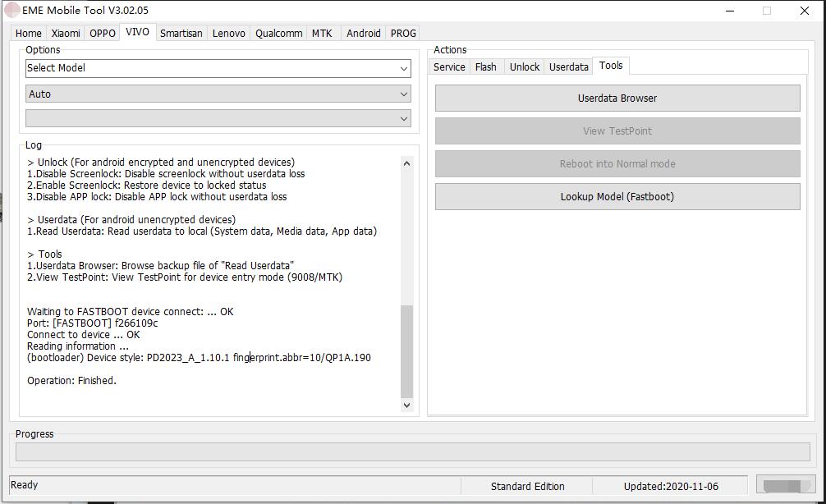The height and width of the screenshot is (504, 826).
Task: Click 'Reading information ...' log line
Action: [x=77, y=346]
